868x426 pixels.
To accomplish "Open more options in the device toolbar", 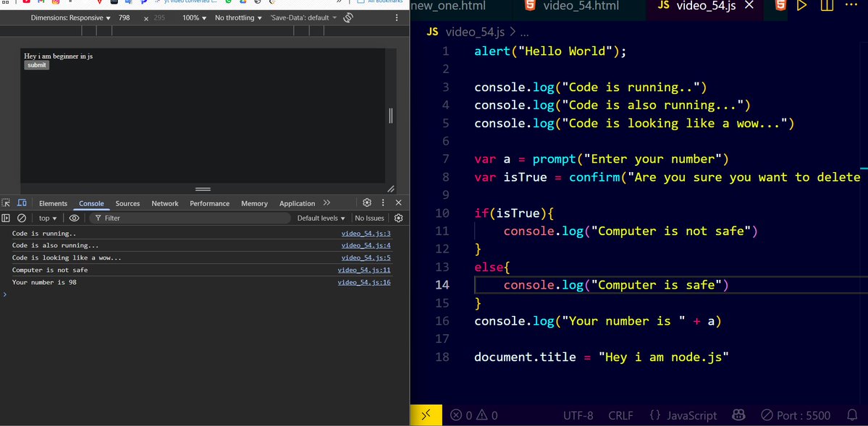I will tap(397, 17).
